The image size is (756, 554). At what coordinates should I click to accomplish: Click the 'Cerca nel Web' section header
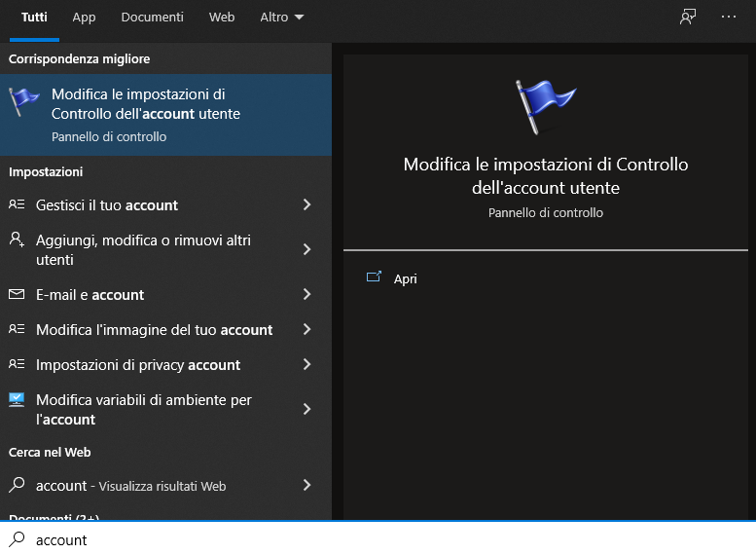50,452
